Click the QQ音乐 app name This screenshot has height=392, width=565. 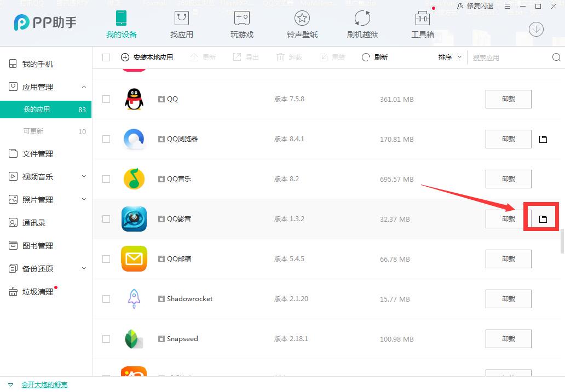point(178,178)
